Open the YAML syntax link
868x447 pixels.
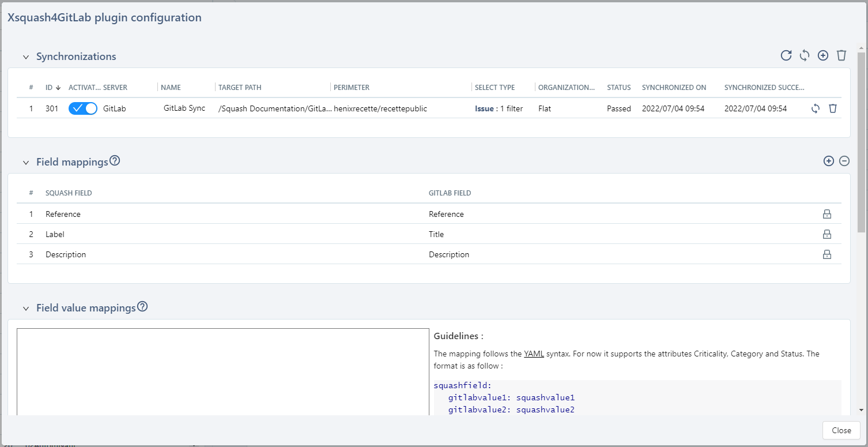pos(534,354)
